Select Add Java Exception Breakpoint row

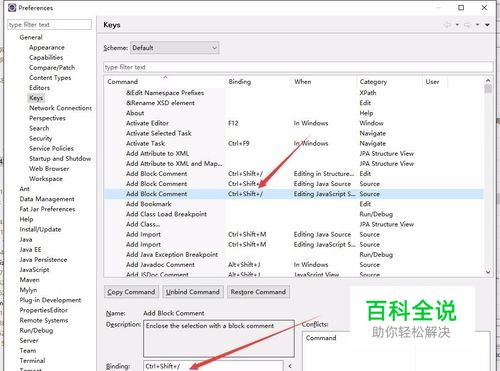[294, 254]
